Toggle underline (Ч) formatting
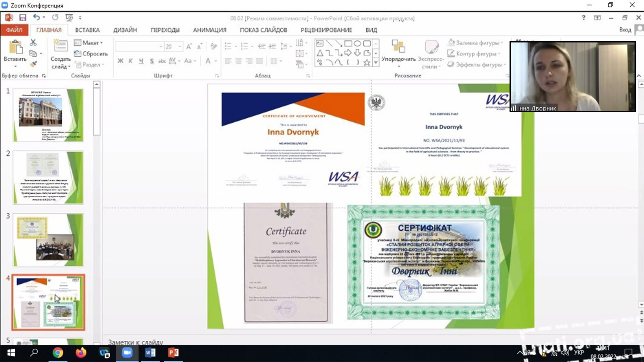The height and width of the screenshot is (362, 644). tap(141, 61)
